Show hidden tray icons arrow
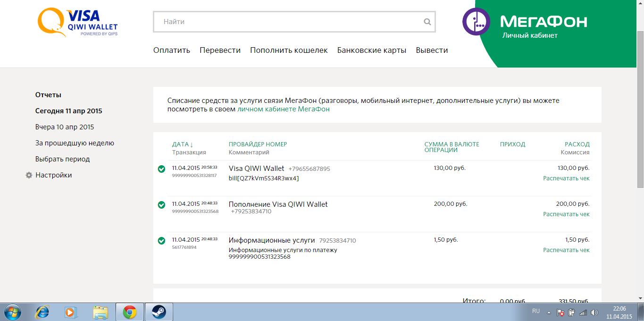 (x=549, y=313)
